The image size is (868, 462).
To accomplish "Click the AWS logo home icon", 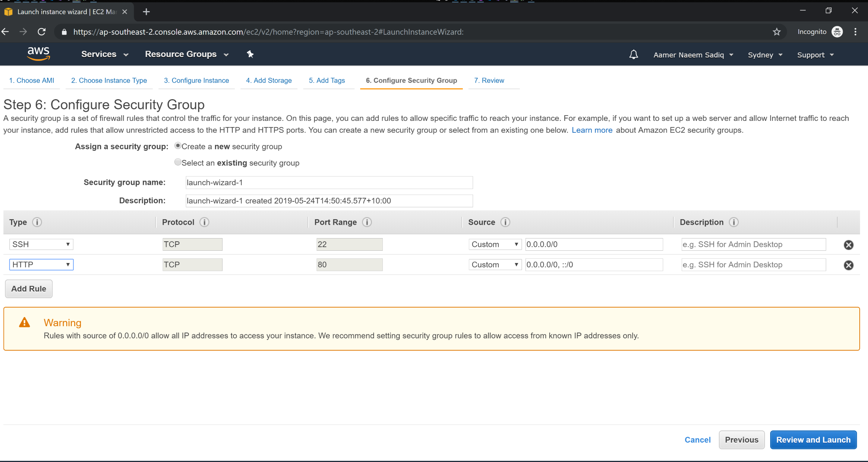I will [x=38, y=54].
